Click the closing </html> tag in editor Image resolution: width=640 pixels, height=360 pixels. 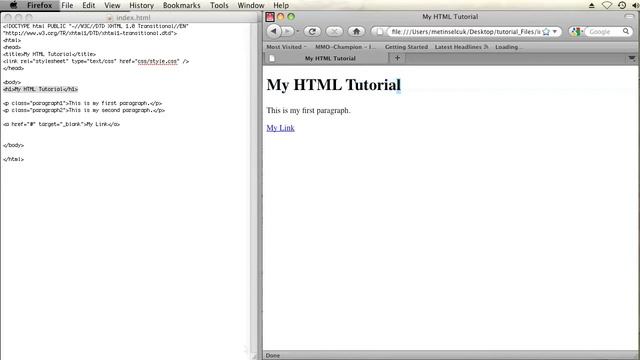[13, 159]
